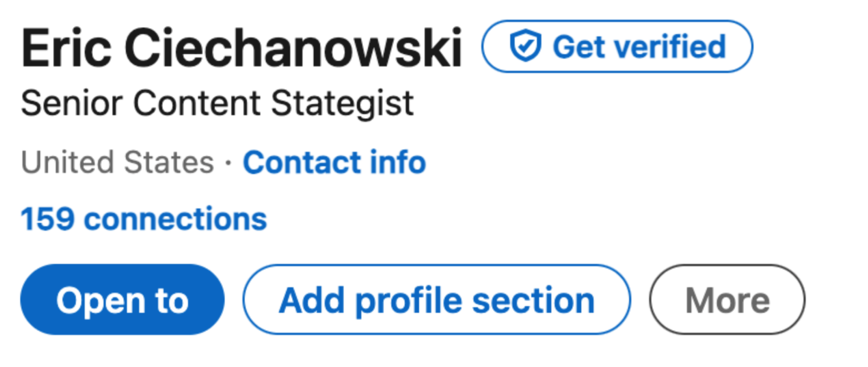This screenshot has height=367, width=868.
Task: Open the "Open to" options
Action: click(122, 299)
